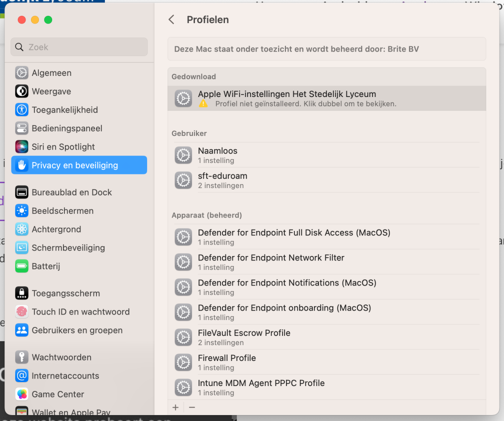Add a profile with the plus button
504x421 pixels.
tap(176, 407)
